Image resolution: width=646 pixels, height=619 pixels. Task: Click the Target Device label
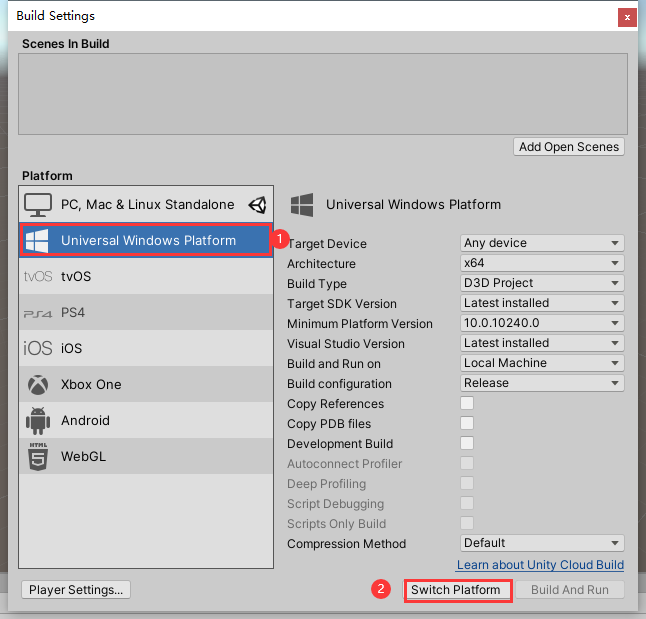(327, 244)
